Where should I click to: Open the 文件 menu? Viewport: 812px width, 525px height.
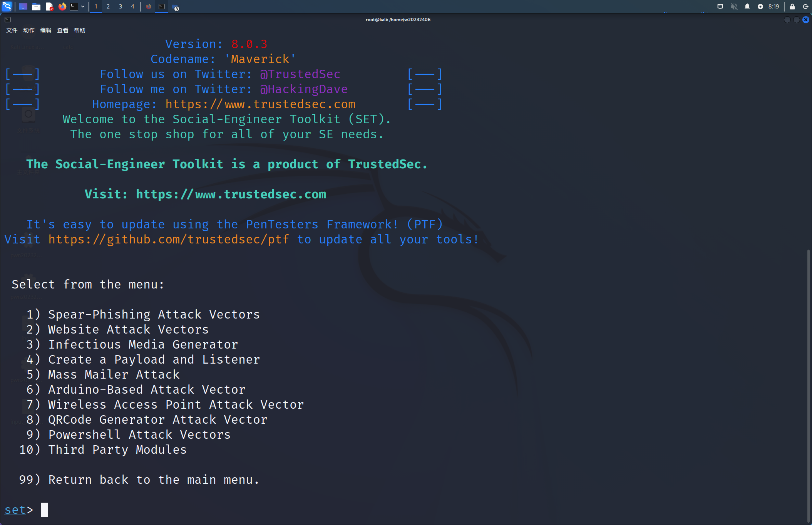click(12, 30)
